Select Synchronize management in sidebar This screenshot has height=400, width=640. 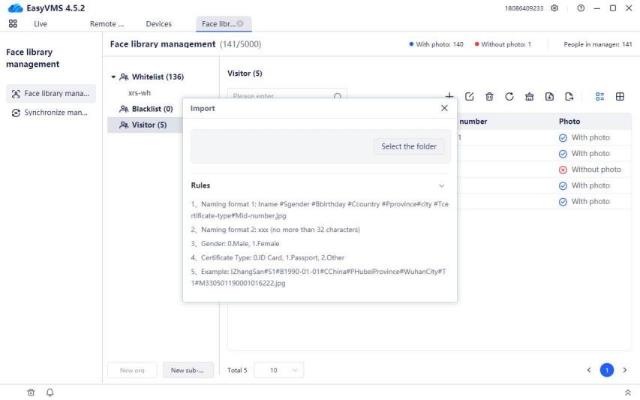[50, 112]
